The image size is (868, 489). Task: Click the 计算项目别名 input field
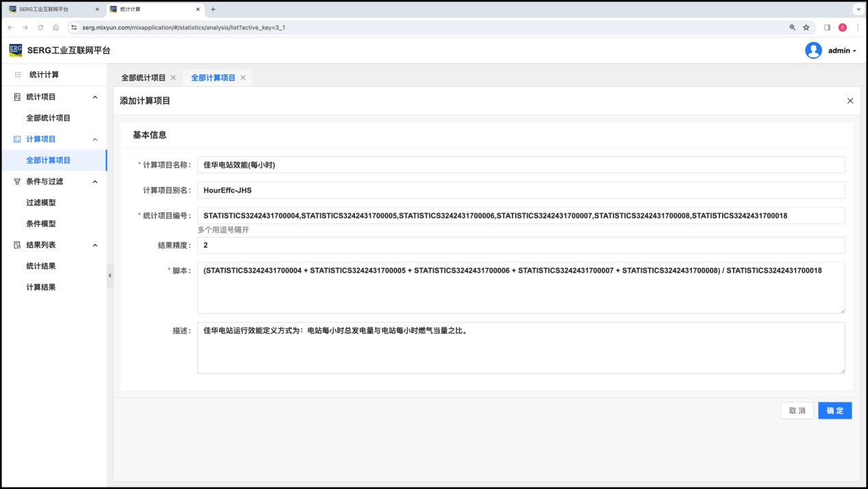[521, 190]
